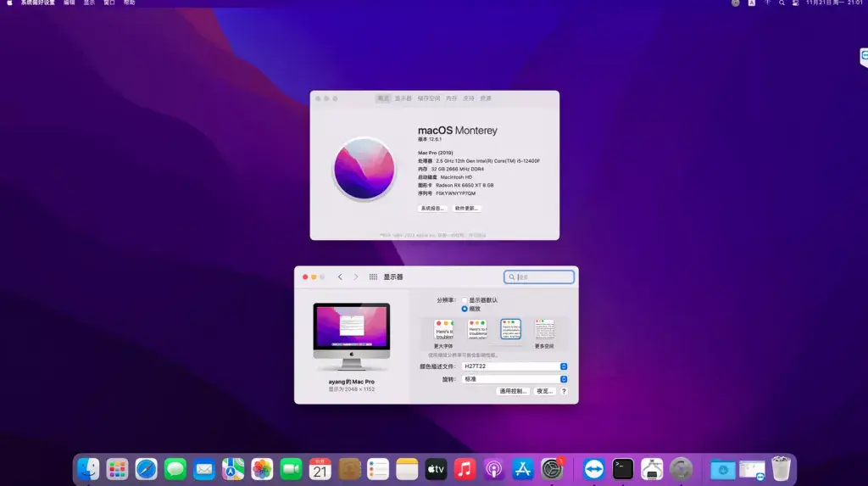
Task: Click the iMac display preview image
Action: [x=352, y=337]
